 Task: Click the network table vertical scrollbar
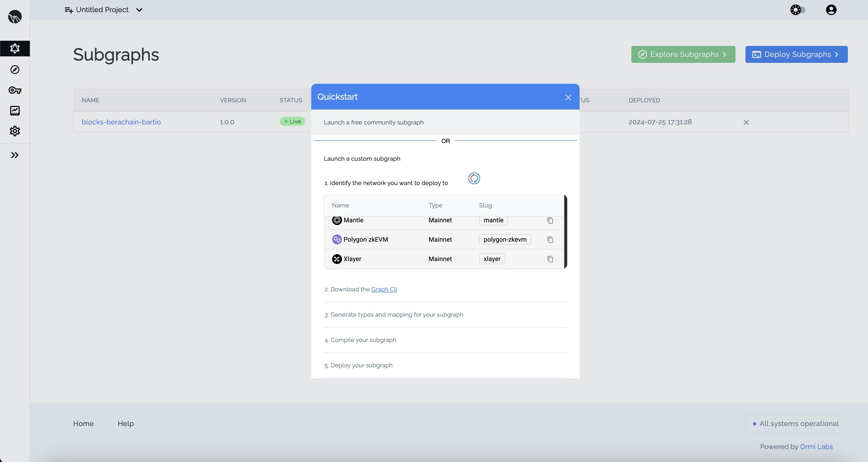[565, 232]
